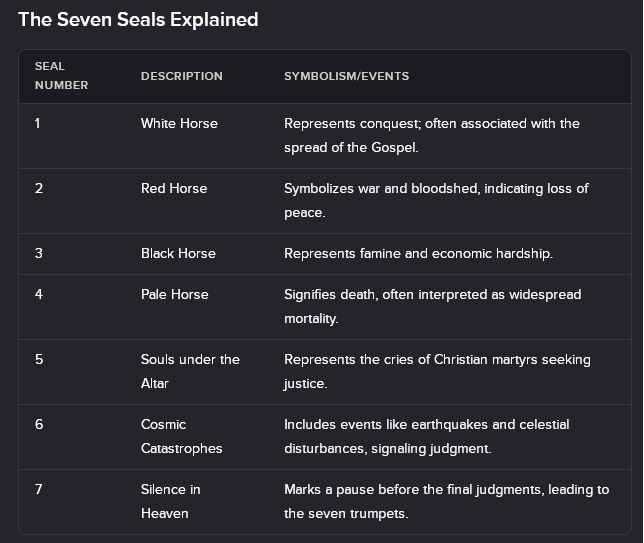Viewport: 644px width, 543px height.
Task: Click the Souls under the Altar cell
Action: (190, 371)
